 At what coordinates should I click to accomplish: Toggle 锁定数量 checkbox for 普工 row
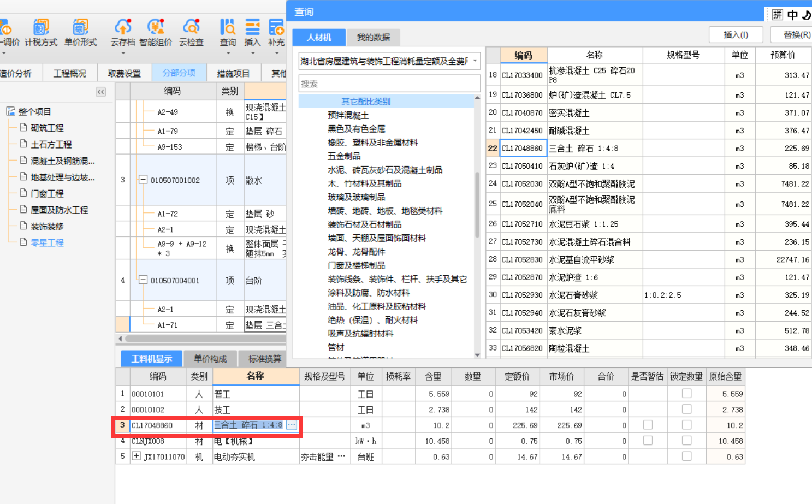(x=687, y=393)
